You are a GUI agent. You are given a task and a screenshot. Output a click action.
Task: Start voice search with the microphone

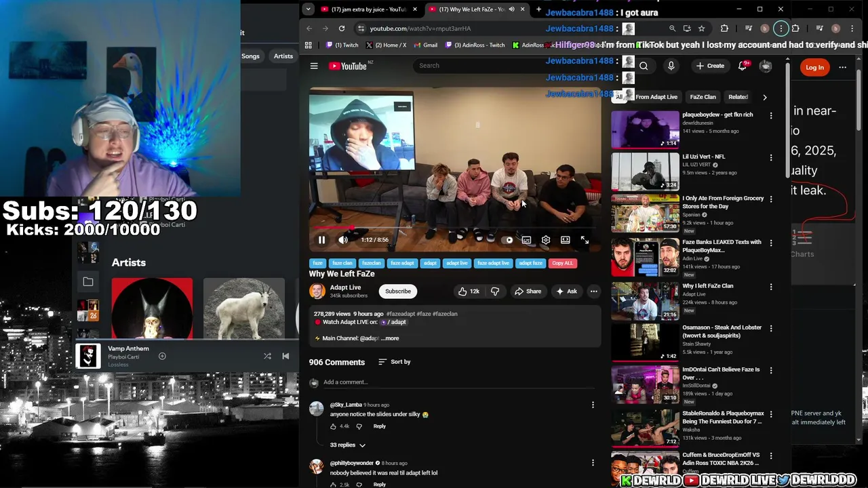coord(671,66)
